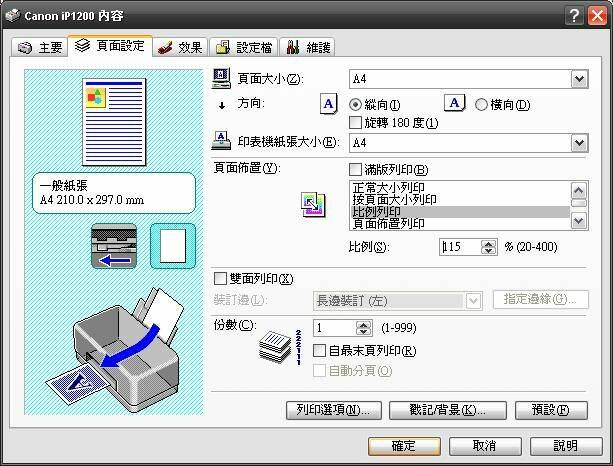The image size is (613, 466).
Task: Click the 比例 percentage input field
Action: (x=460, y=247)
